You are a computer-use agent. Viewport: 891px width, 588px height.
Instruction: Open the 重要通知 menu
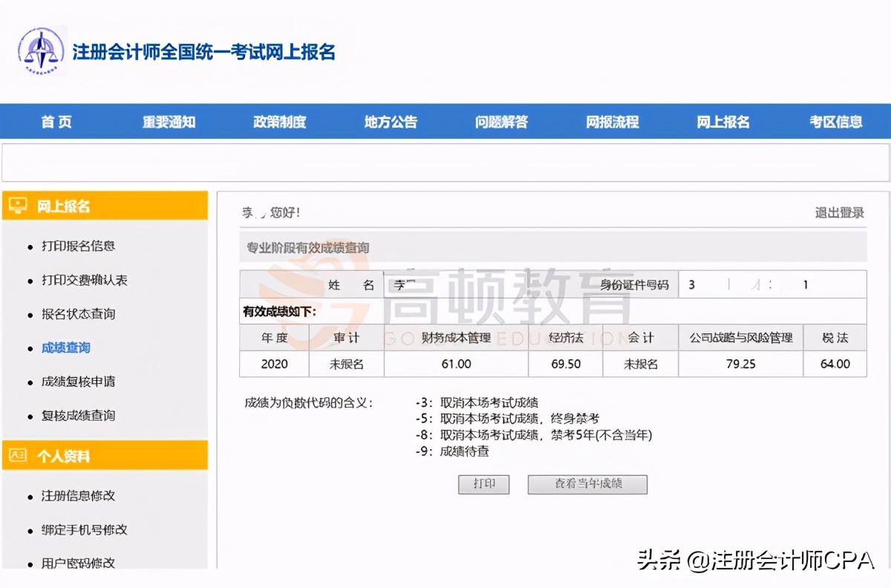(167, 122)
